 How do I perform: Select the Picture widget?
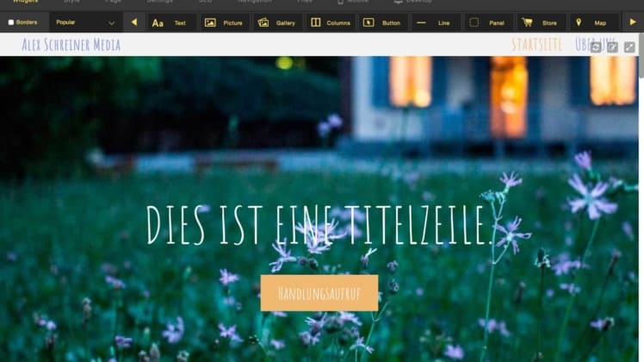click(224, 23)
